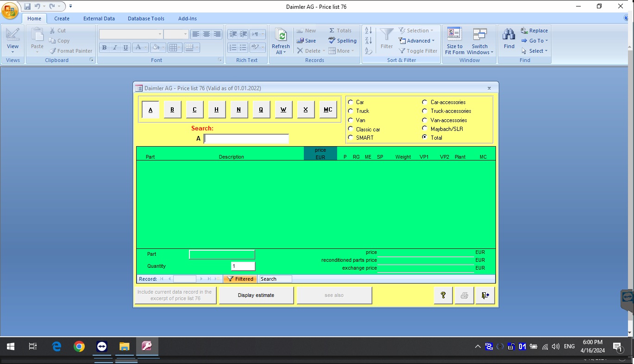634x364 pixels.
Task: Click the Copy icon in Clipboard group
Action: (x=52, y=41)
